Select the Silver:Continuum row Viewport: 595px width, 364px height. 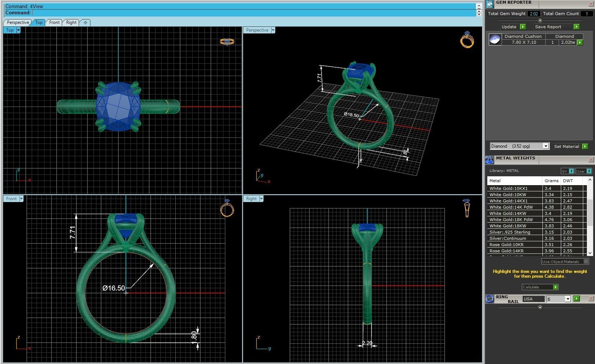click(x=537, y=238)
